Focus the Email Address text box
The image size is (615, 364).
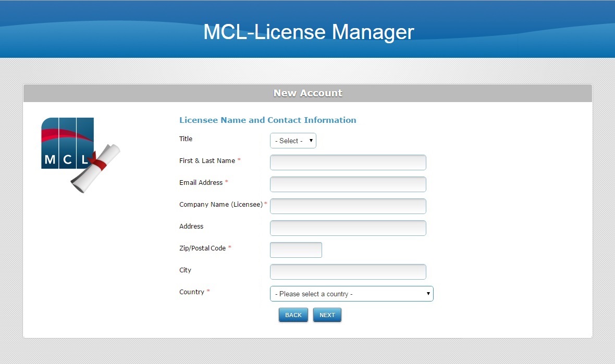pyautogui.click(x=348, y=184)
